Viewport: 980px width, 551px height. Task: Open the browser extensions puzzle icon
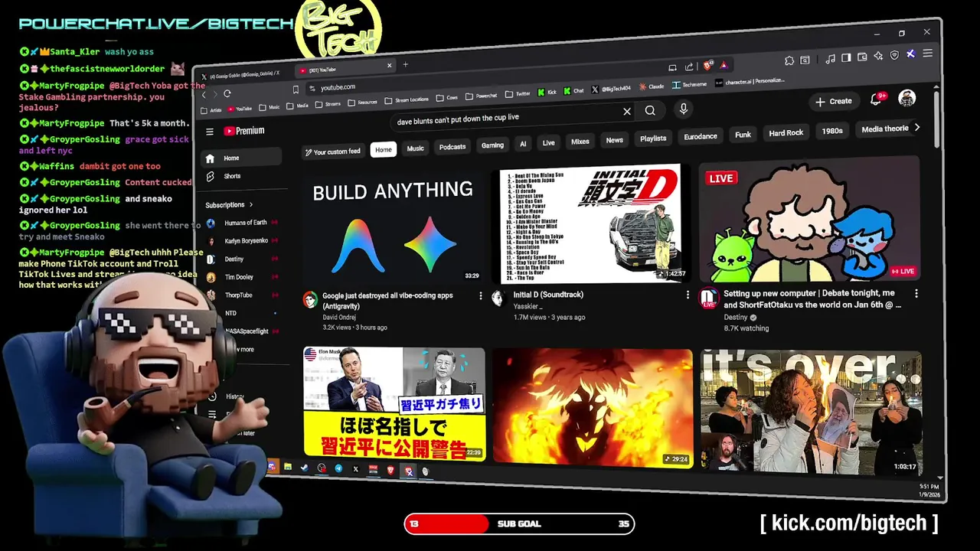(789, 60)
